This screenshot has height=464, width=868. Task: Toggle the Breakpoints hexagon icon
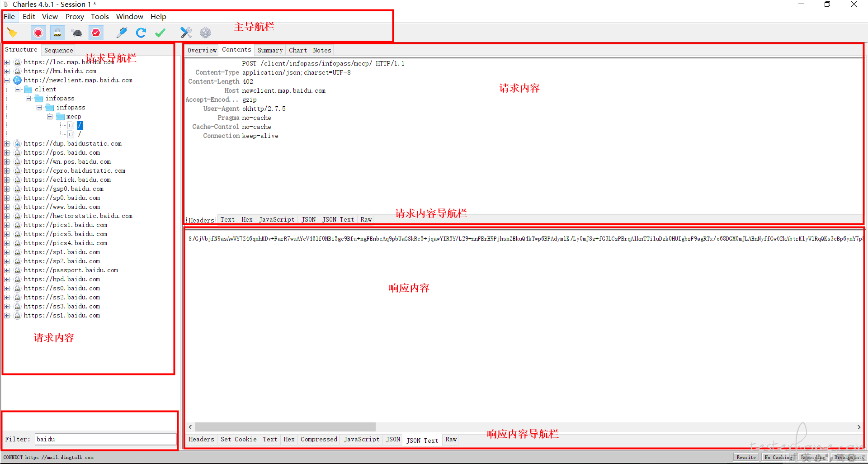click(96, 33)
